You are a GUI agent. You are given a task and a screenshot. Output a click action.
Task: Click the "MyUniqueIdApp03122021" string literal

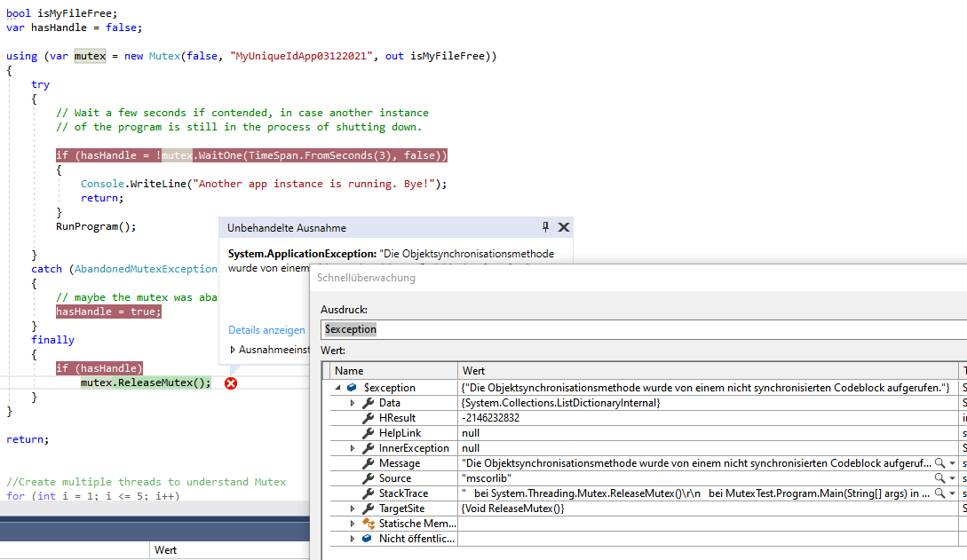pyautogui.click(x=302, y=56)
